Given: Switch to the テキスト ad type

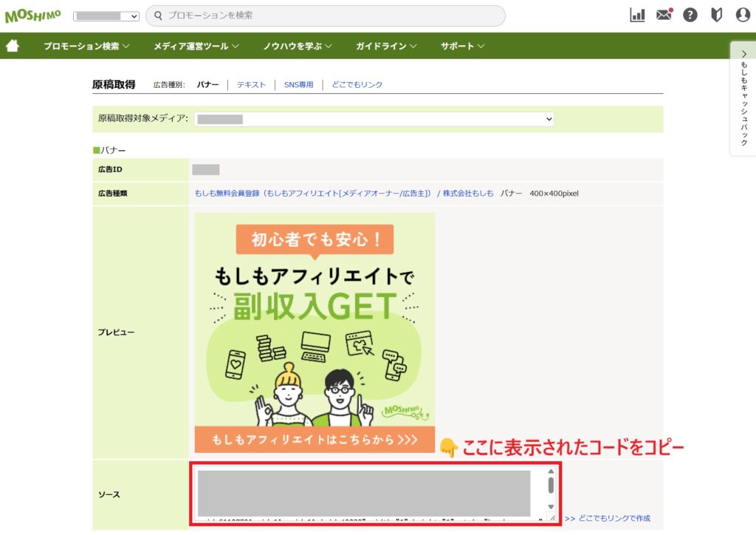Looking at the screenshot, I should click(251, 84).
